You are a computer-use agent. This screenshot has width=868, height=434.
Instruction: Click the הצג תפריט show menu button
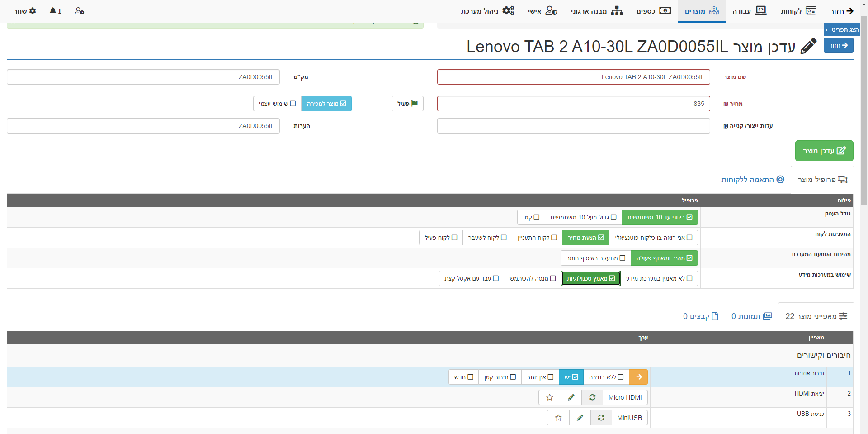pos(842,29)
